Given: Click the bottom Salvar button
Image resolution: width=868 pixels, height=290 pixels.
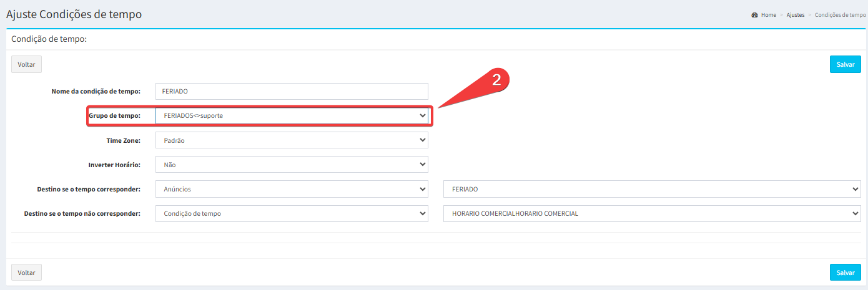Looking at the screenshot, I should tap(845, 273).
